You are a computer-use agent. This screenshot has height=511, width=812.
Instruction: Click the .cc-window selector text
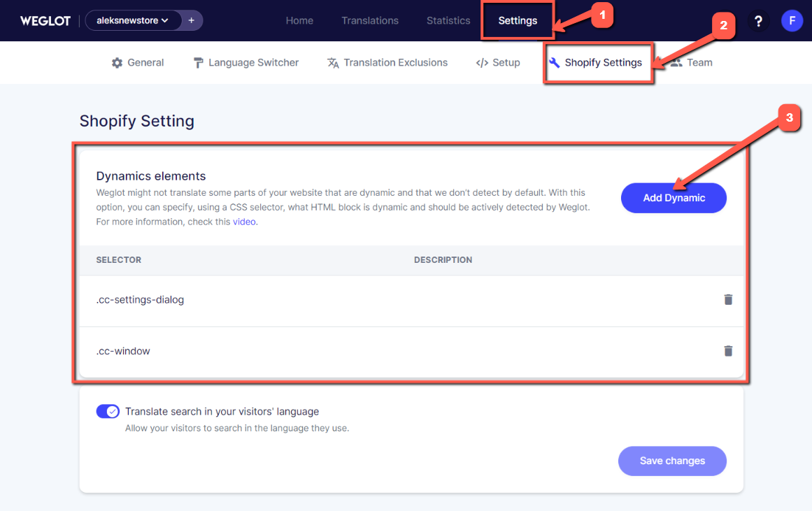pos(122,351)
